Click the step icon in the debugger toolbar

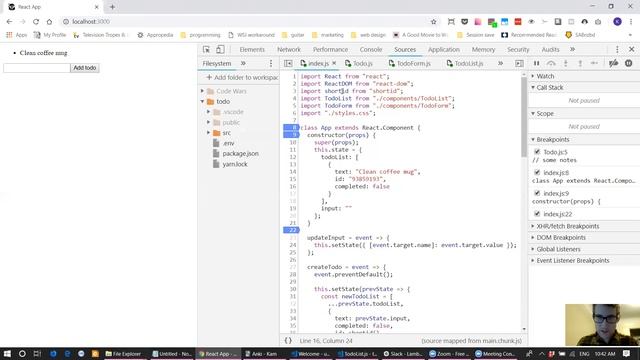tap(594, 63)
